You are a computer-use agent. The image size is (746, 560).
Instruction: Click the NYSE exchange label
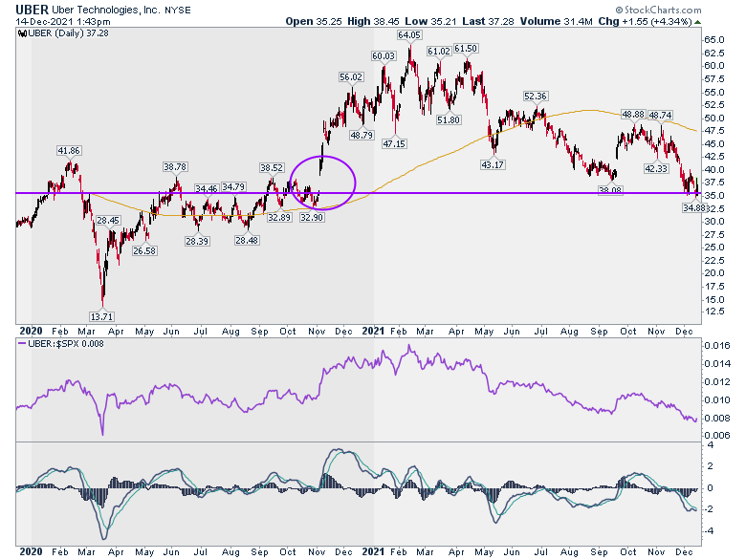[x=178, y=10]
